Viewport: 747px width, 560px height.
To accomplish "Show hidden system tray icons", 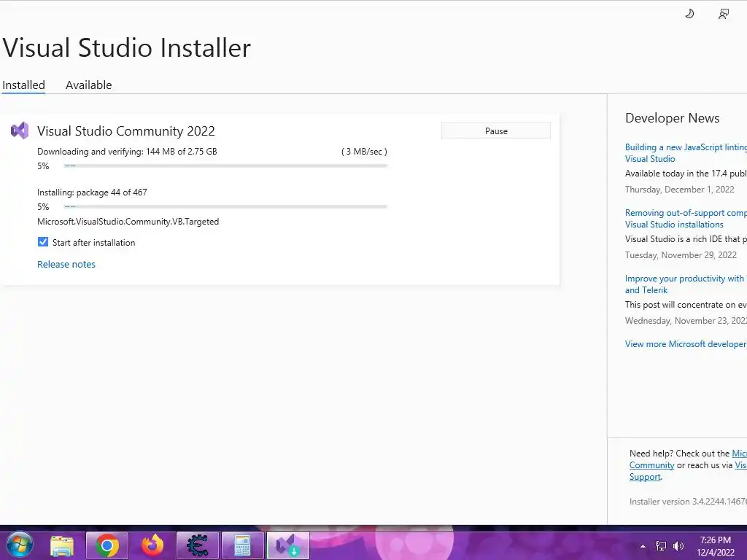I will click(x=643, y=546).
